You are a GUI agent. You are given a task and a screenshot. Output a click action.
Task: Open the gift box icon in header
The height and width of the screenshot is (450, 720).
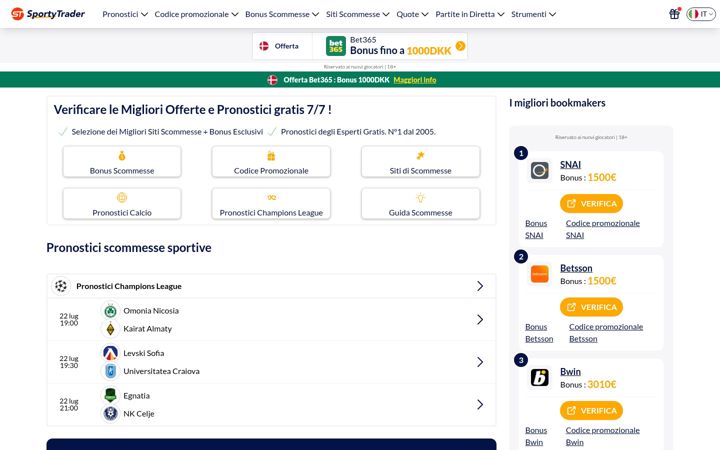tap(674, 14)
